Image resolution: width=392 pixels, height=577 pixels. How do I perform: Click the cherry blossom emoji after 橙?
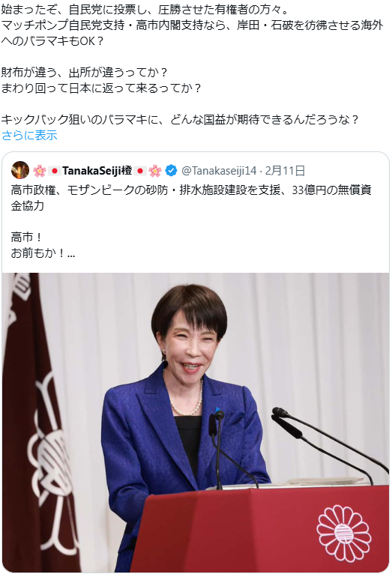[x=155, y=171]
